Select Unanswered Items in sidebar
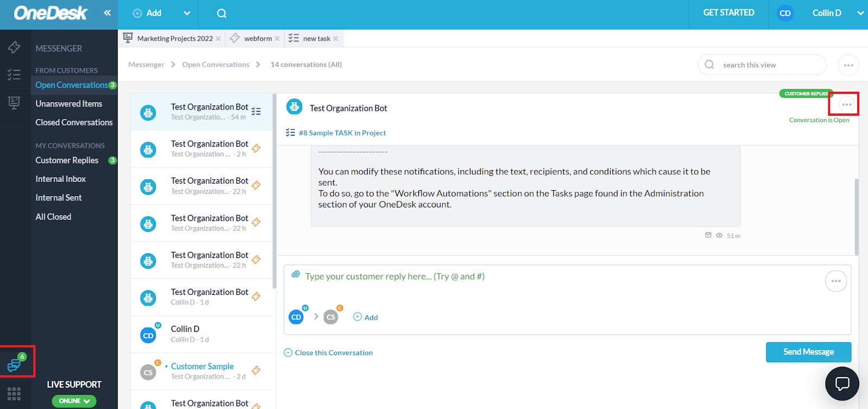 (x=69, y=104)
